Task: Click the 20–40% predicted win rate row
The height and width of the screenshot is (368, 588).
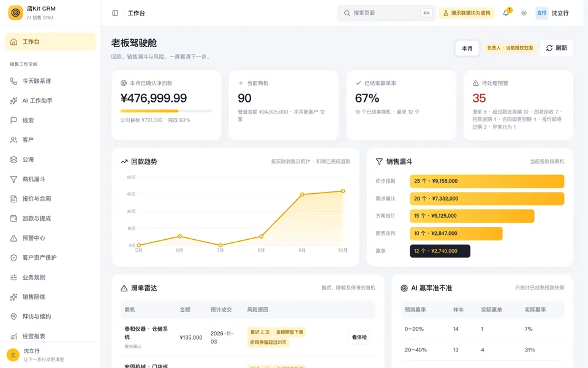Action: pos(482,350)
